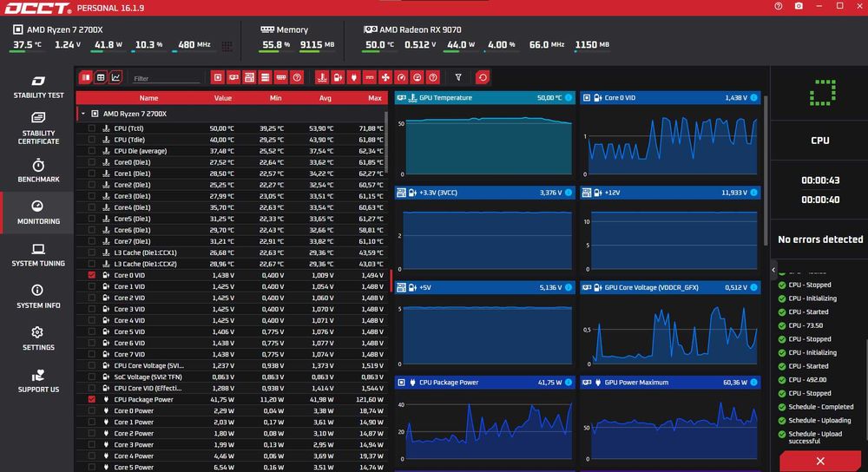Viewport: 868px width, 472px height.
Task: Switch to table-only view icon
Action: pos(101,77)
